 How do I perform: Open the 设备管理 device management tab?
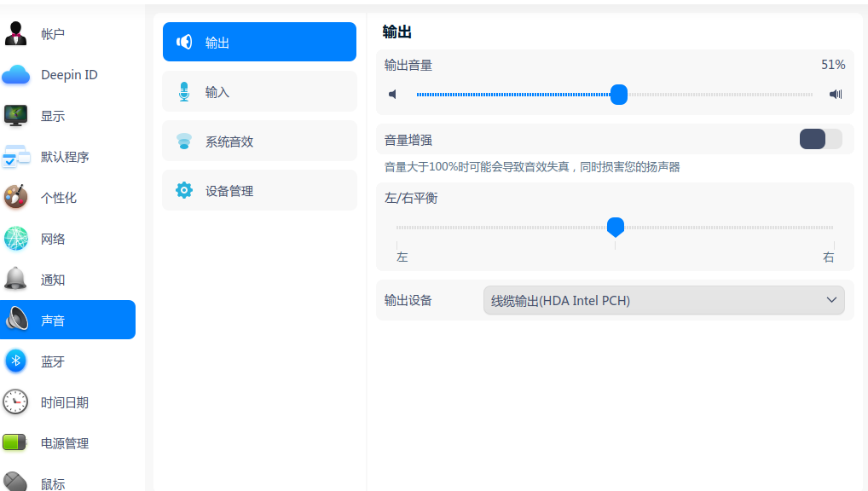[259, 190]
